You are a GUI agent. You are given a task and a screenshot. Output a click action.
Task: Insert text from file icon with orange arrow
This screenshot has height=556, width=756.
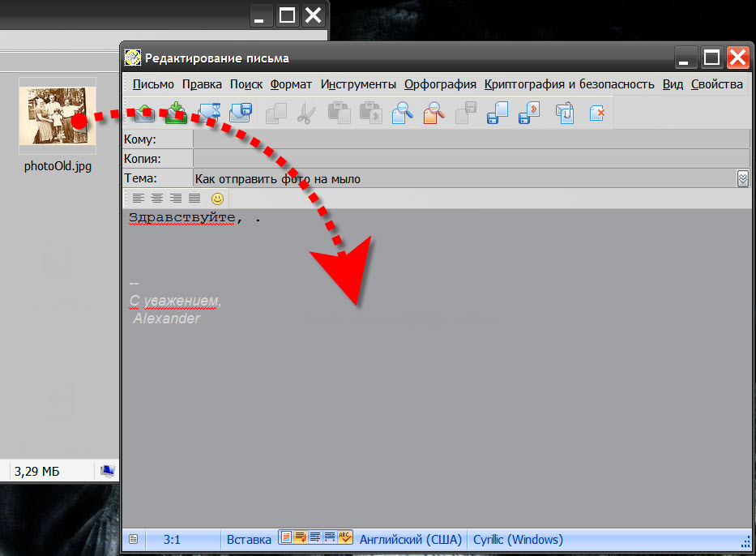click(529, 113)
